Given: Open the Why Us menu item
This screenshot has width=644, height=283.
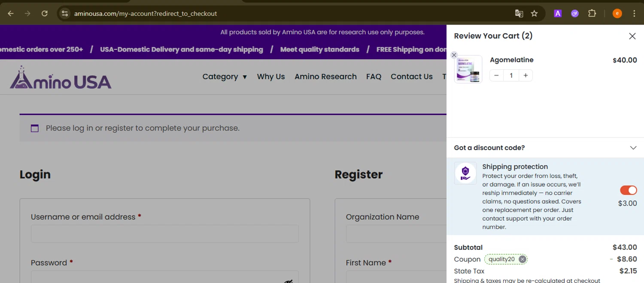Looking at the screenshot, I should pyautogui.click(x=271, y=77).
